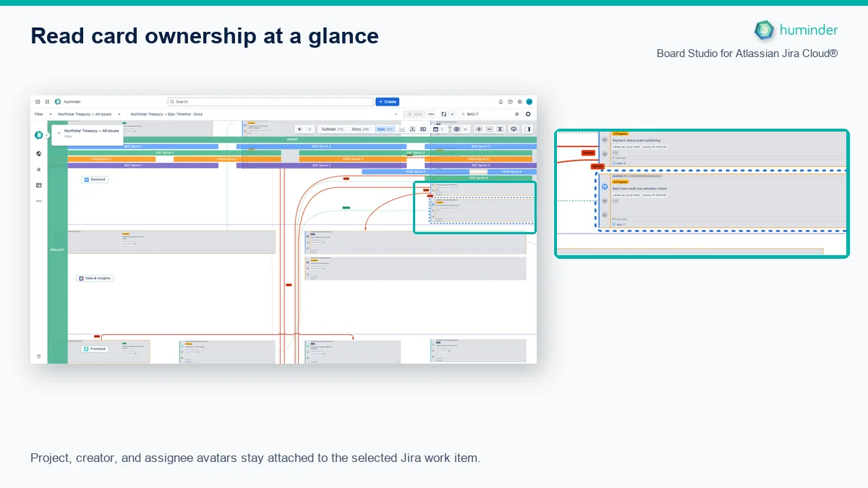The width and height of the screenshot is (868, 488).
Task: Select the SEC Sprint 1 bar
Action: (x=143, y=166)
